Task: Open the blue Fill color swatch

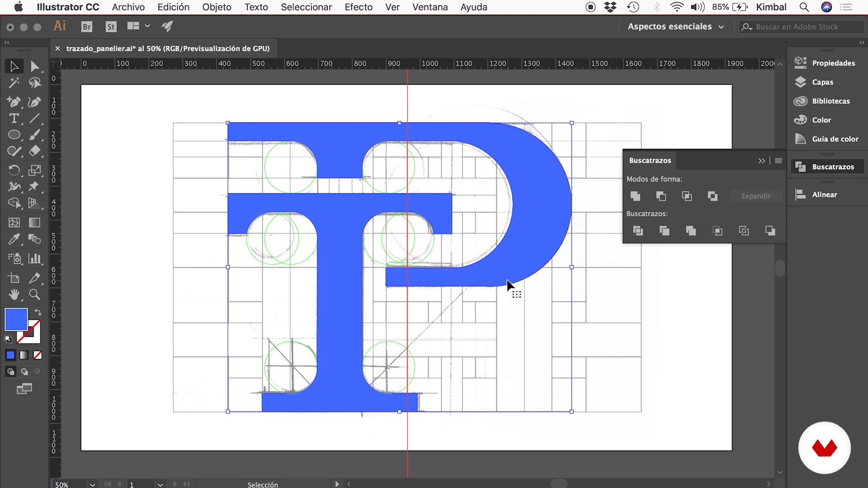Action: tap(16, 319)
